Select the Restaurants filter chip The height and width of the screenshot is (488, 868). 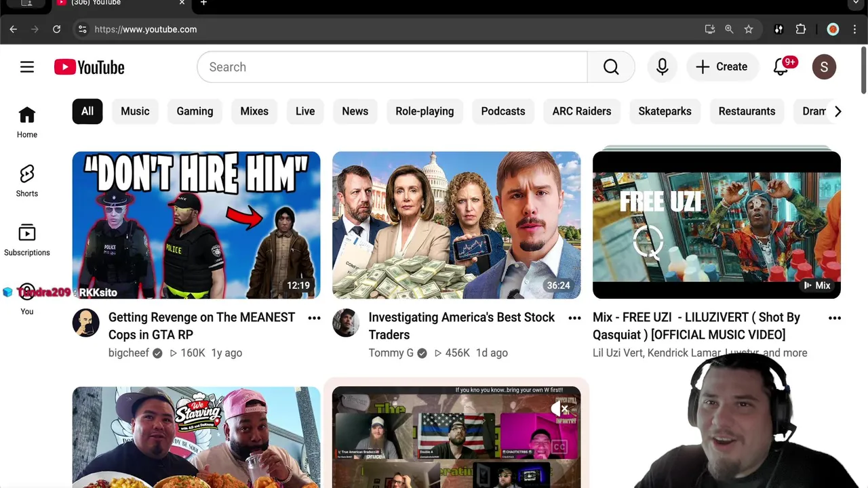click(x=747, y=111)
